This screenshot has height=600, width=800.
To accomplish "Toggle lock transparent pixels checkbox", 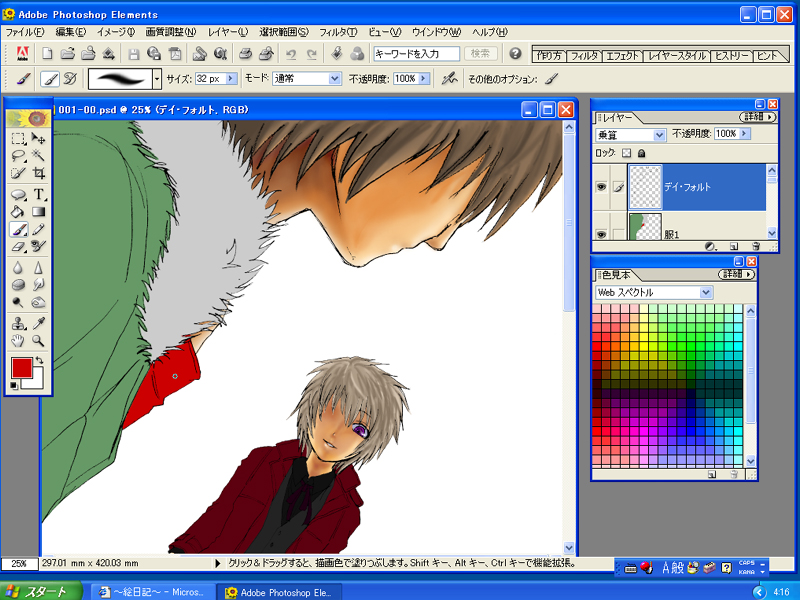I will [627, 153].
